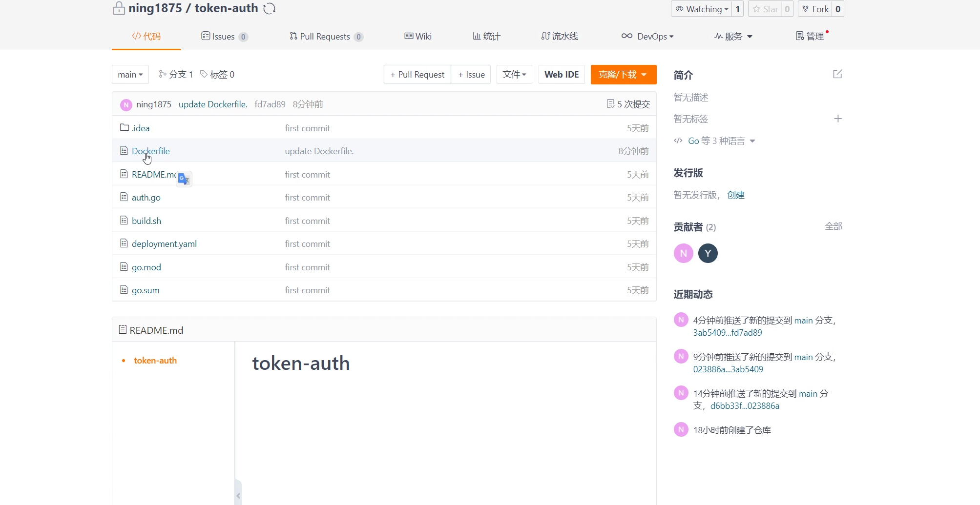980x505 pixels.
Task: Click ning1875 avatar in commit header
Action: pos(126,104)
